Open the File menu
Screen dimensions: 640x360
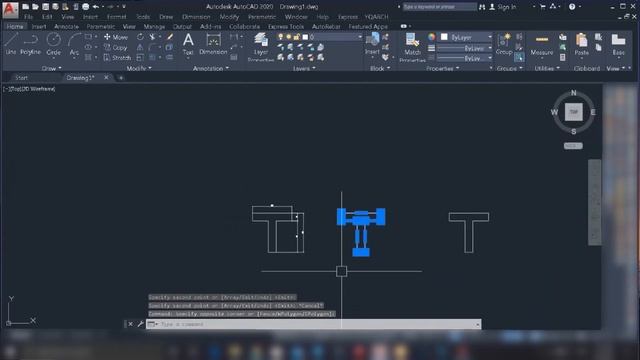(28, 17)
